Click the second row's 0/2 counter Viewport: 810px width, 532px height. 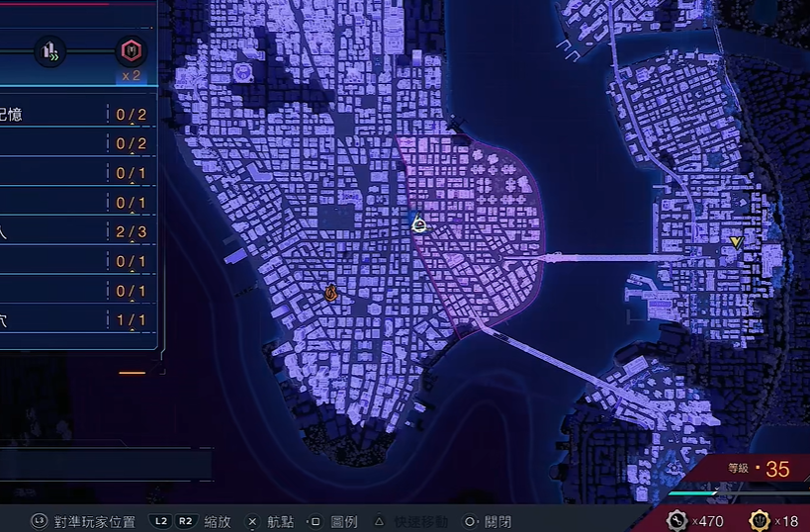132,143
